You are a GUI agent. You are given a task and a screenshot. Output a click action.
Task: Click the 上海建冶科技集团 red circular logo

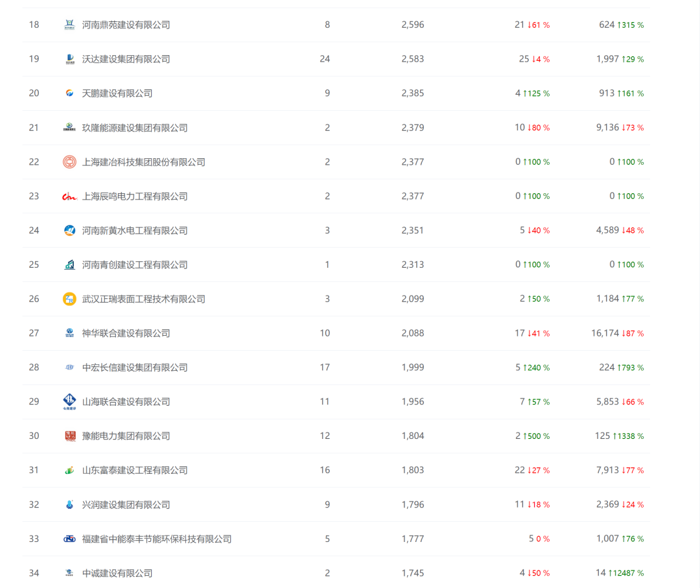click(x=69, y=162)
